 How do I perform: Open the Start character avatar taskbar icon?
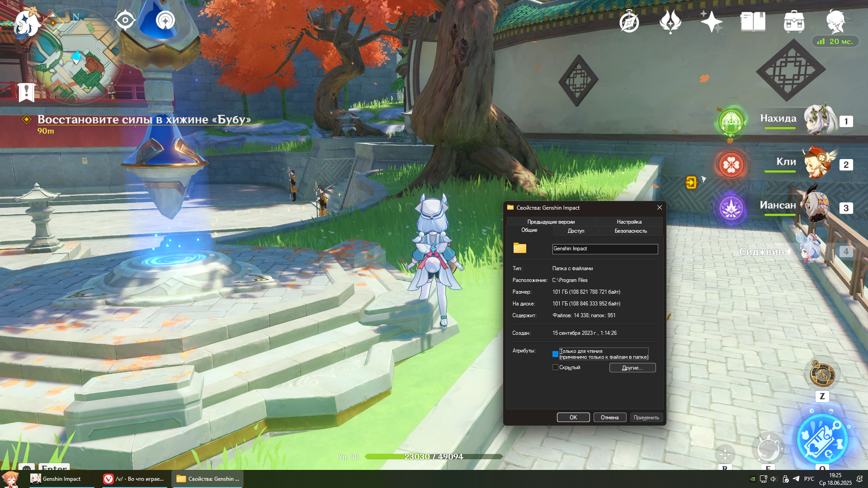(x=10, y=479)
